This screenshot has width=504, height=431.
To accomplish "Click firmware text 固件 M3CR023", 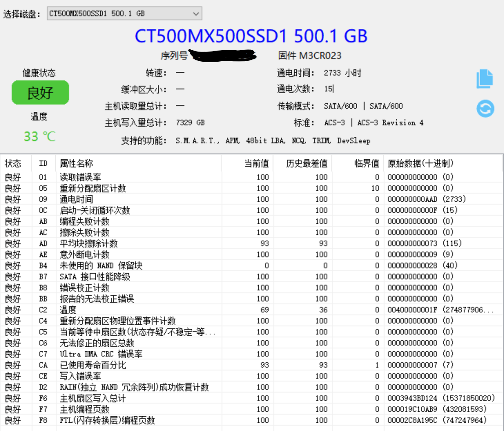I will point(310,56).
